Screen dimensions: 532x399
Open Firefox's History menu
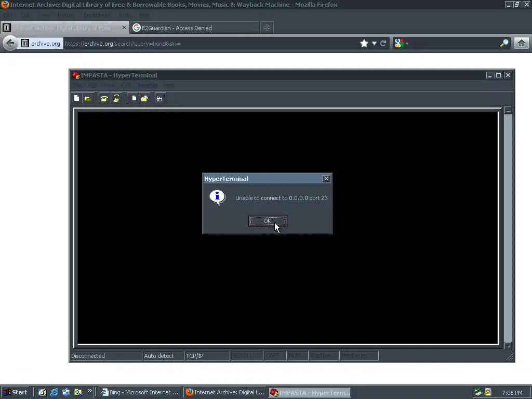tap(65, 15)
